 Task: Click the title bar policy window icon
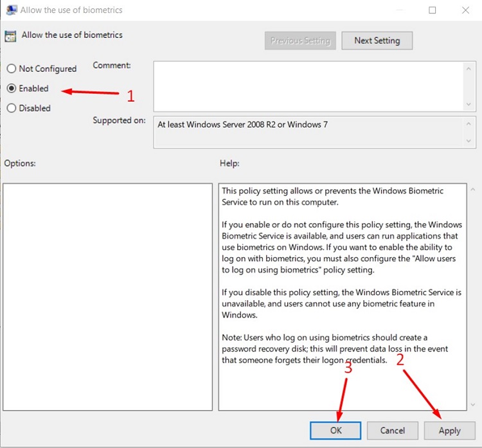(11, 10)
